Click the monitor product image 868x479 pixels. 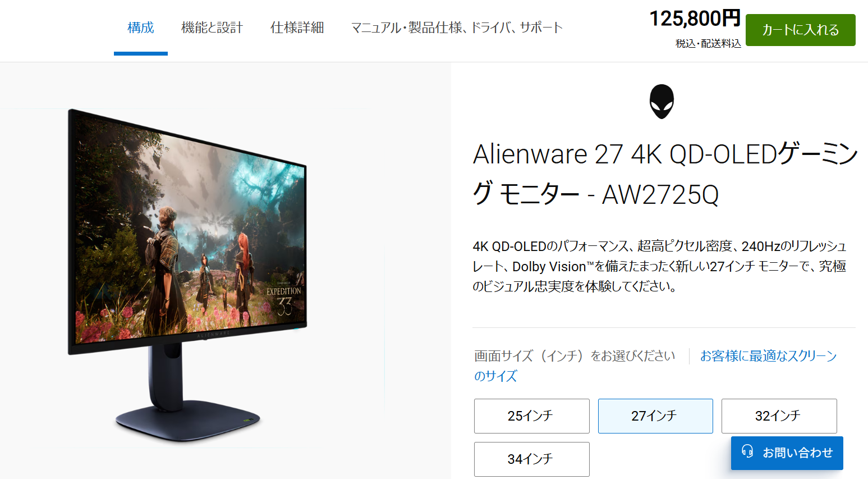tap(187, 275)
